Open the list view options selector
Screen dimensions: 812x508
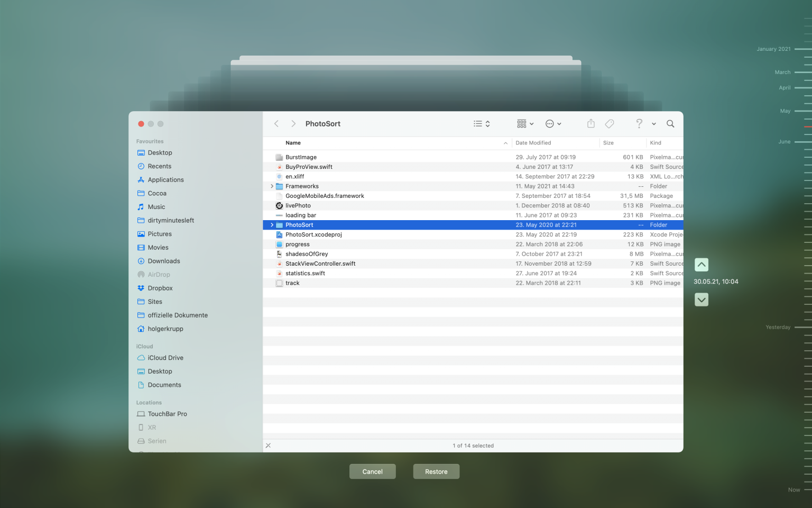point(482,124)
